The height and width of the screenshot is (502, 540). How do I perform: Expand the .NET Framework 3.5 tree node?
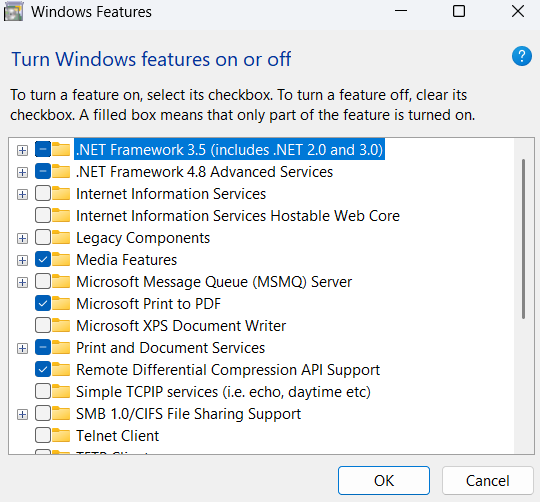22,150
